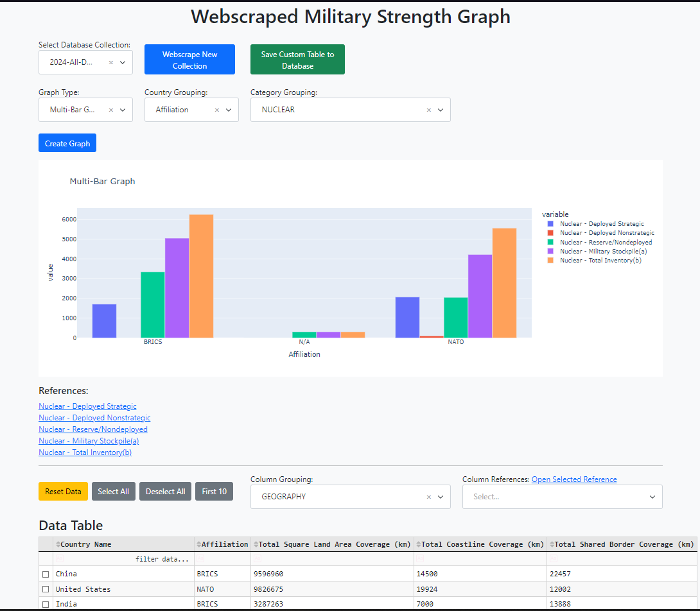
Task: Click the 'NATO' affiliation cell for United States
Action: tap(223, 589)
